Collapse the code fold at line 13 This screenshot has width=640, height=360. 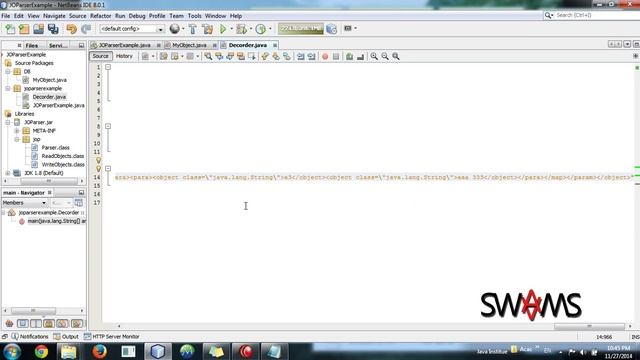point(108,168)
